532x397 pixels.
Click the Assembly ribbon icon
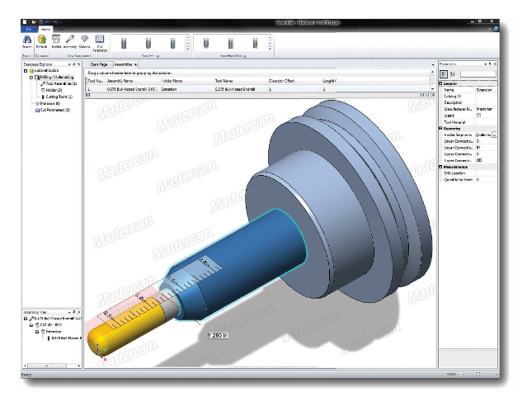(70, 40)
